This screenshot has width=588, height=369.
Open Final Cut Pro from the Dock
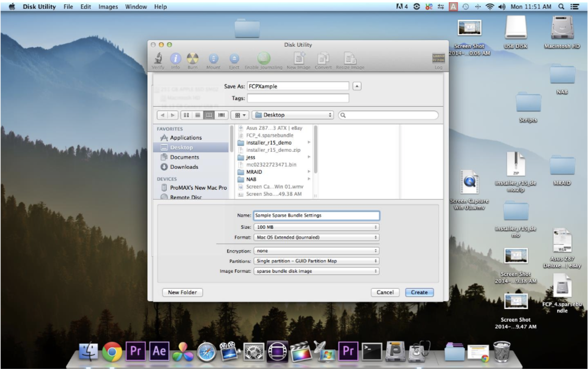coord(301,351)
